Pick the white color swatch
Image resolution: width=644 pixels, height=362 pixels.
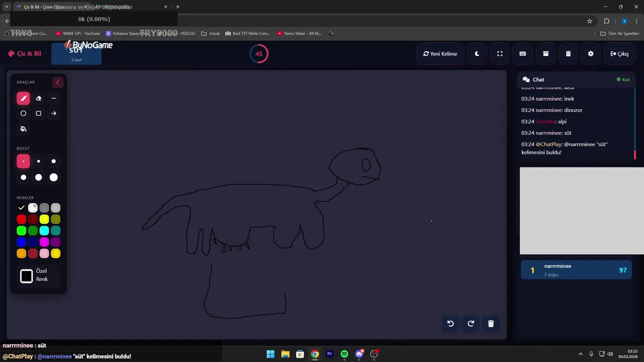coord(33,208)
